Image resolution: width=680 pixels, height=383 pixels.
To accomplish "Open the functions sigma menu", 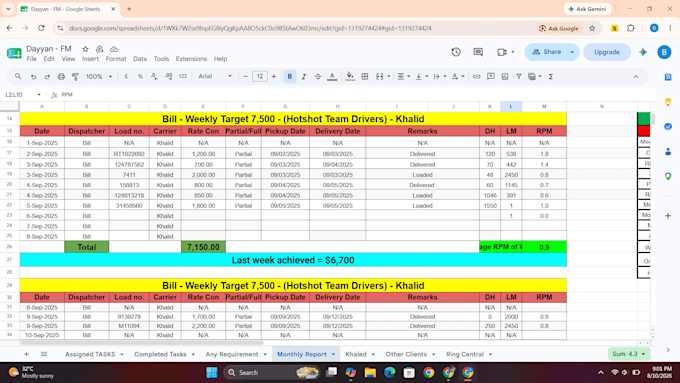I will [x=550, y=76].
